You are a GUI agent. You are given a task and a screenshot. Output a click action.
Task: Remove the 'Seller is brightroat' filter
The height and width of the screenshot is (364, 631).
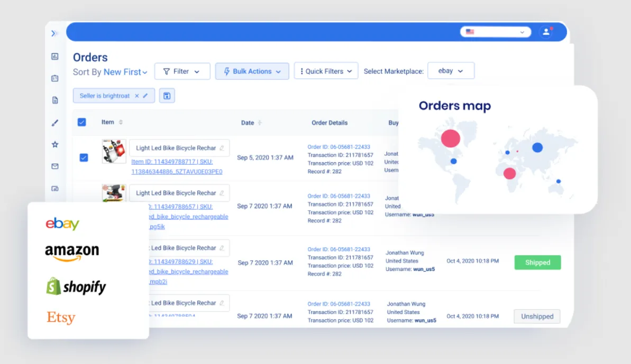tap(137, 96)
